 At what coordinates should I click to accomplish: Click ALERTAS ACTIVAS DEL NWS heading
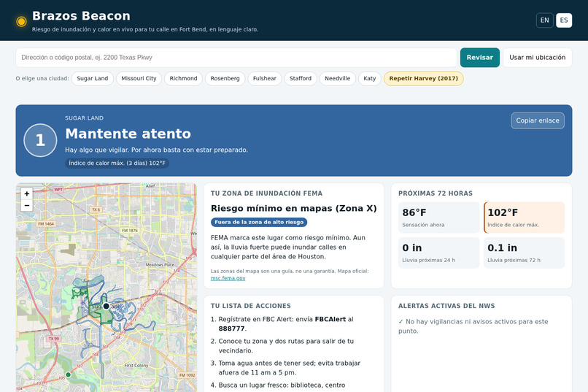[446, 306]
